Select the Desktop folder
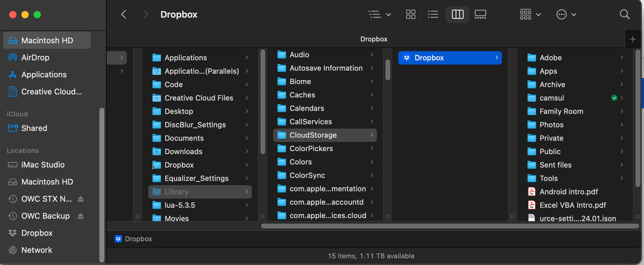This screenshot has width=644, height=265. click(x=200, y=111)
